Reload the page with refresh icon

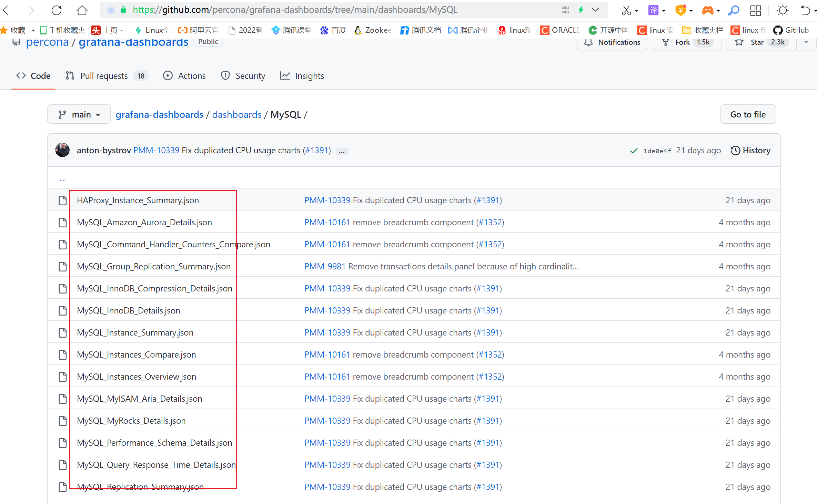pyautogui.click(x=57, y=10)
